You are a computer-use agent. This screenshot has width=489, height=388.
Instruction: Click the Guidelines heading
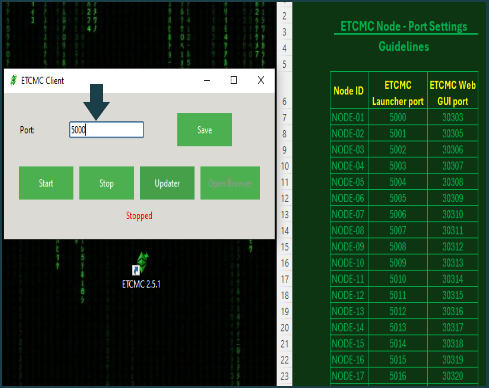point(404,46)
